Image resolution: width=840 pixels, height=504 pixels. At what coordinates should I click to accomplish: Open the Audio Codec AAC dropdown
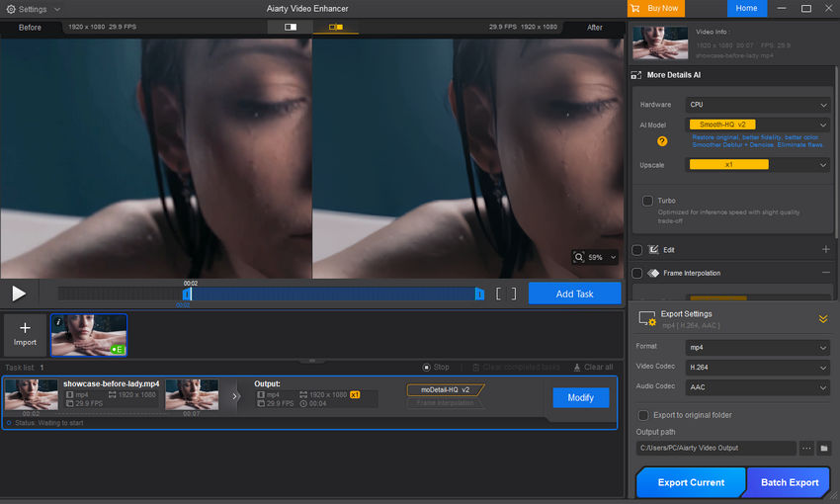[x=758, y=387]
